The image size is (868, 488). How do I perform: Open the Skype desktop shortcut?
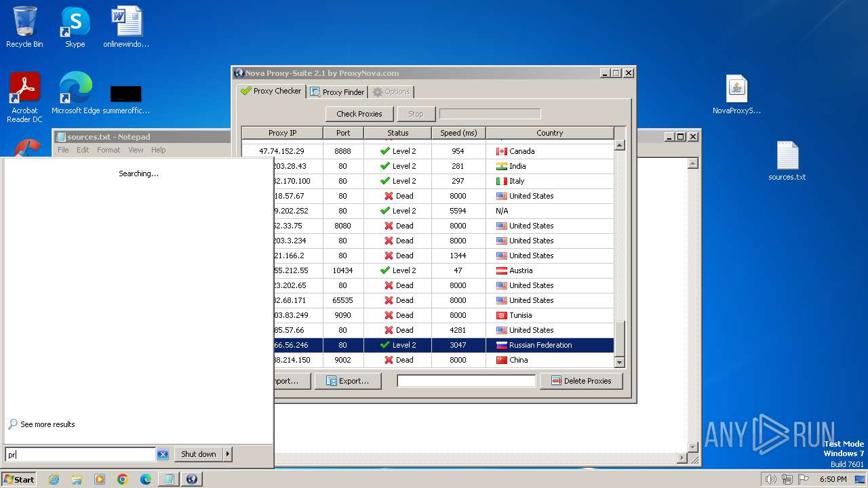click(x=75, y=28)
